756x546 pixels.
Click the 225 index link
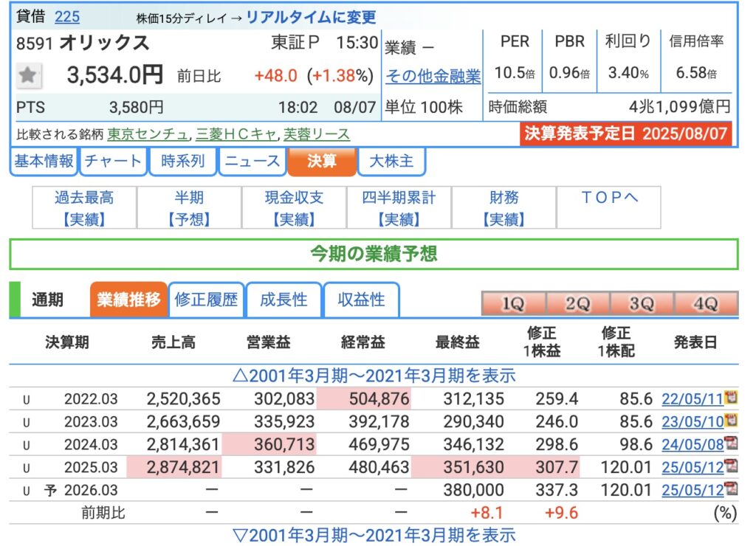pyautogui.click(x=67, y=17)
